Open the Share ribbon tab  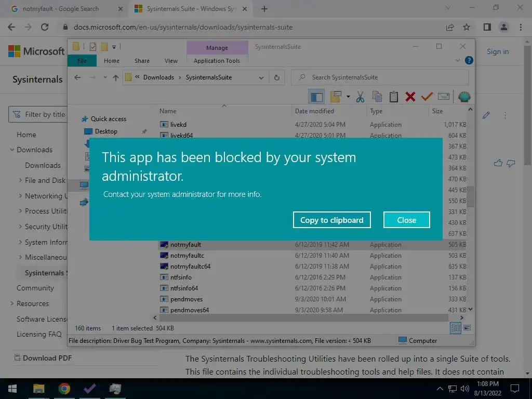142,61
